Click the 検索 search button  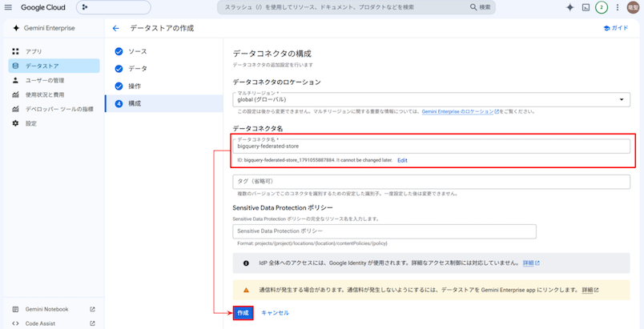tap(481, 7)
